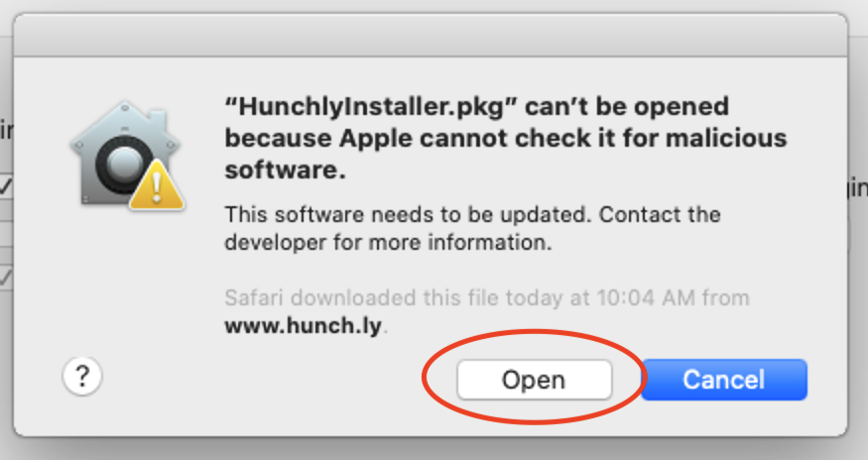The width and height of the screenshot is (868, 460).
Task: Cancel opening the installer package
Action: 724,380
